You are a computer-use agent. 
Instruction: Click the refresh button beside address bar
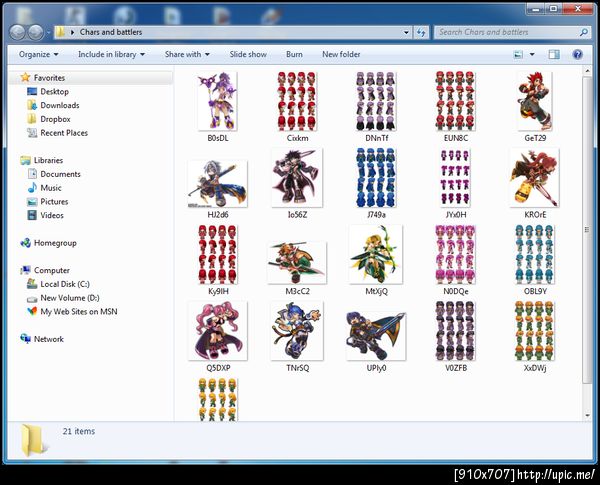pos(421,33)
